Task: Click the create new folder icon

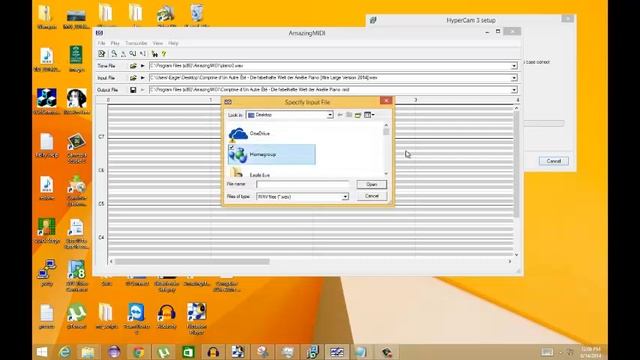Action: [358, 115]
